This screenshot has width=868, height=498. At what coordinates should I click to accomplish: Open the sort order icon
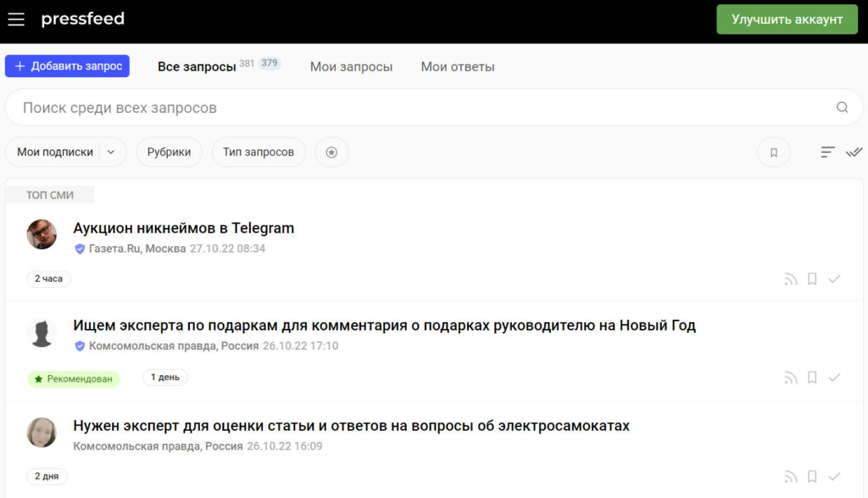pyautogui.click(x=828, y=153)
